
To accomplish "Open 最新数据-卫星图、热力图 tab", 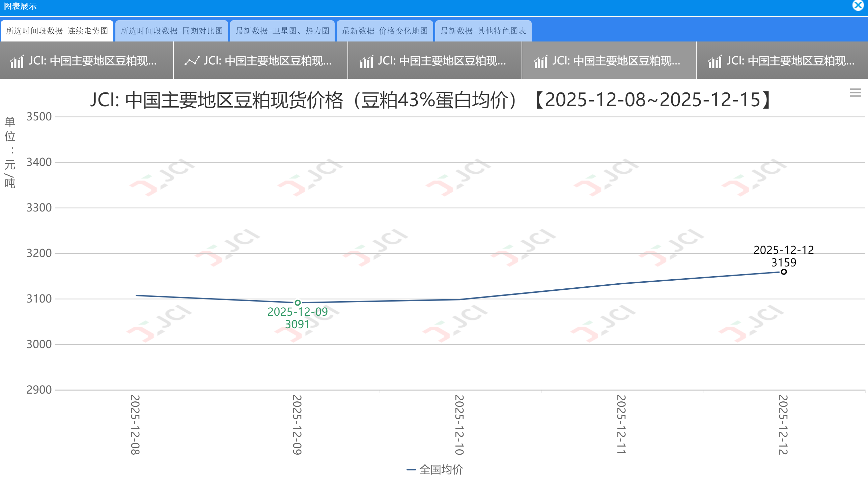I will 282,31.
